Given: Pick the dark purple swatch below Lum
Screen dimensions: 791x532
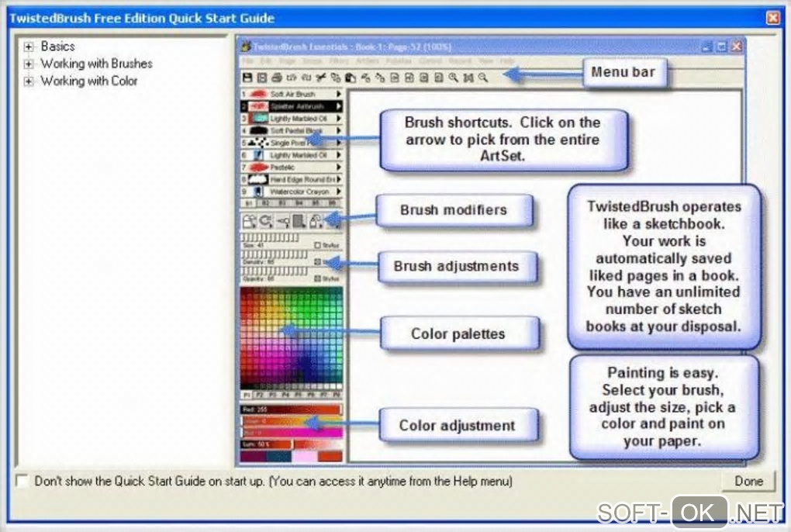Looking at the screenshot, I should 254,456.
